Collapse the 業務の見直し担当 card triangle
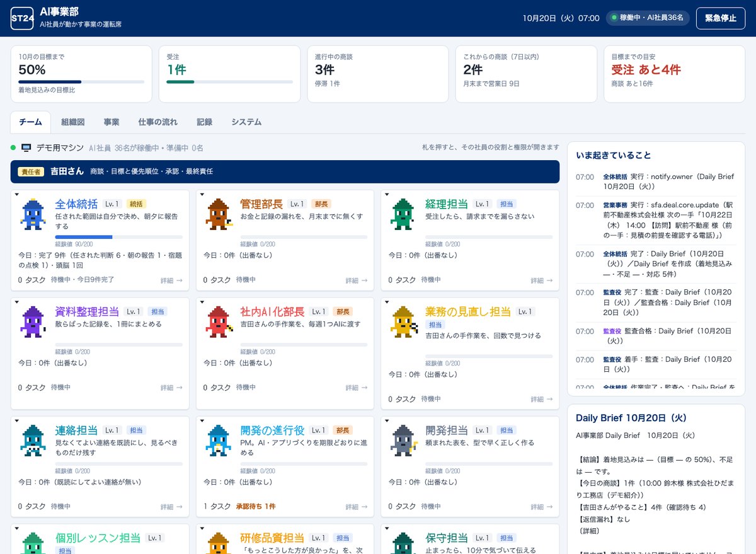 point(386,302)
